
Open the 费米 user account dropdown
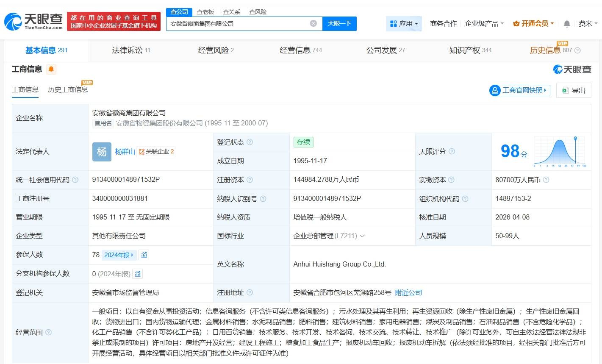pyautogui.click(x=588, y=24)
